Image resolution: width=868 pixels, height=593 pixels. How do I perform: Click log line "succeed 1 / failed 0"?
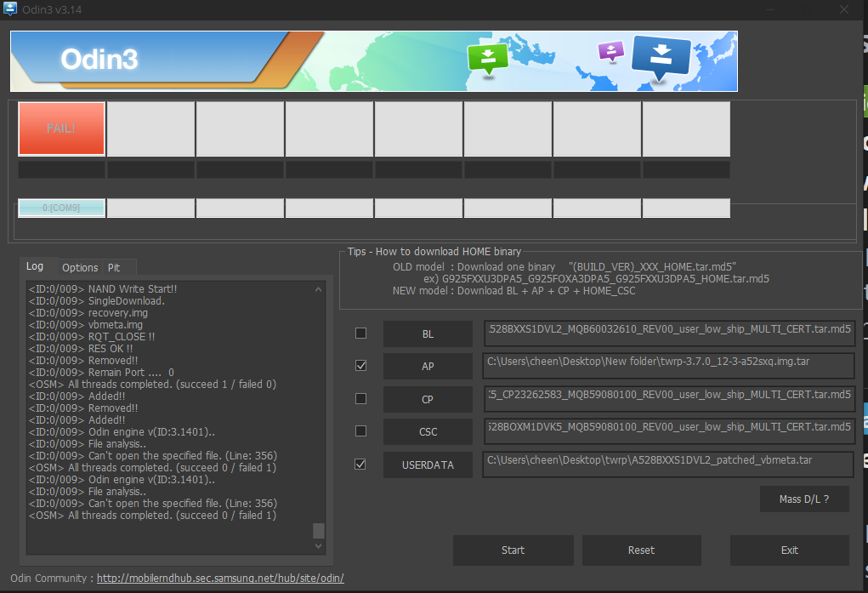(152, 385)
